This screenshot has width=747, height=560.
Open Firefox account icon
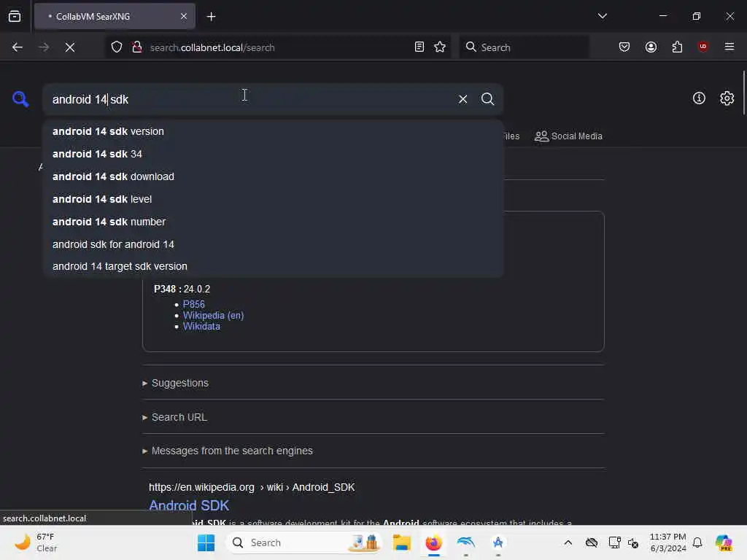[x=651, y=47]
